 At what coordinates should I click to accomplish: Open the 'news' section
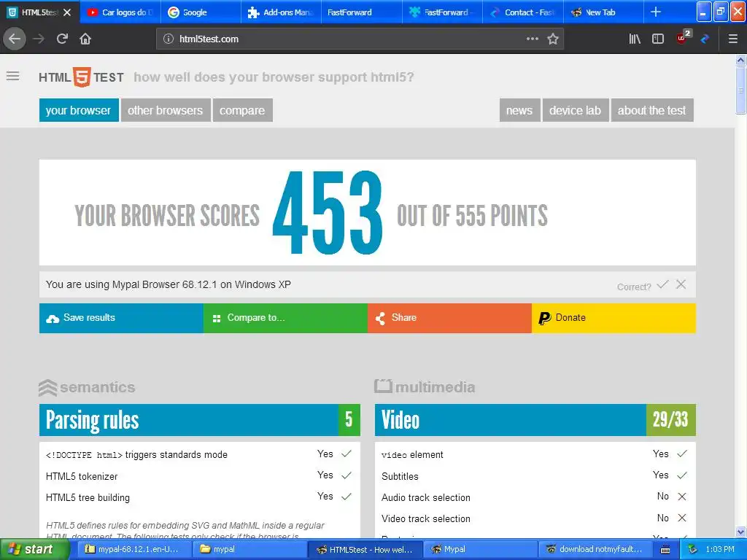[519, 111]
